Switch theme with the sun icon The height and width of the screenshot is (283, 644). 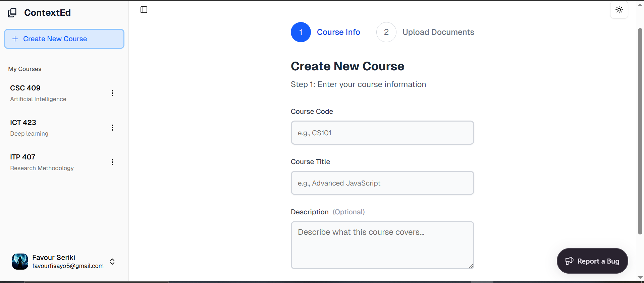[619, 10]
